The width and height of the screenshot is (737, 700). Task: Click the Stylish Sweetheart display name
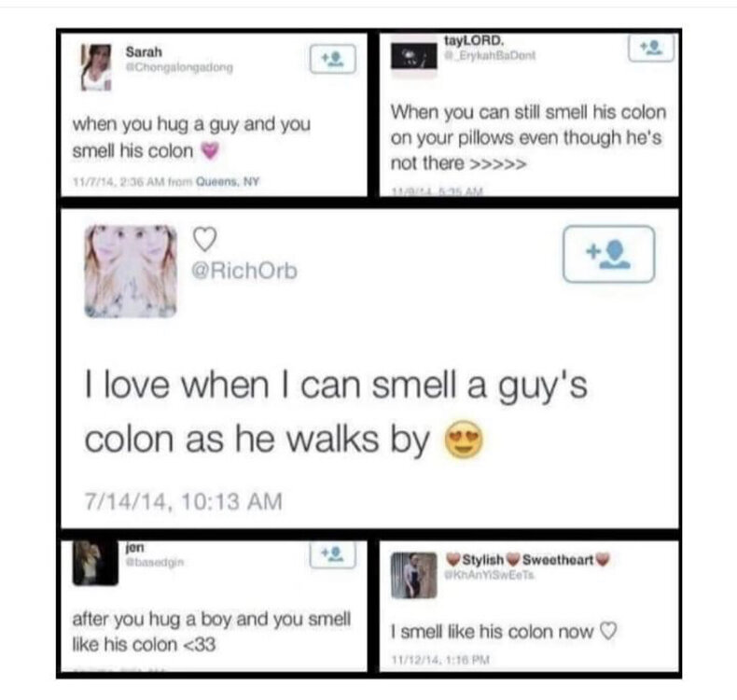528,559
